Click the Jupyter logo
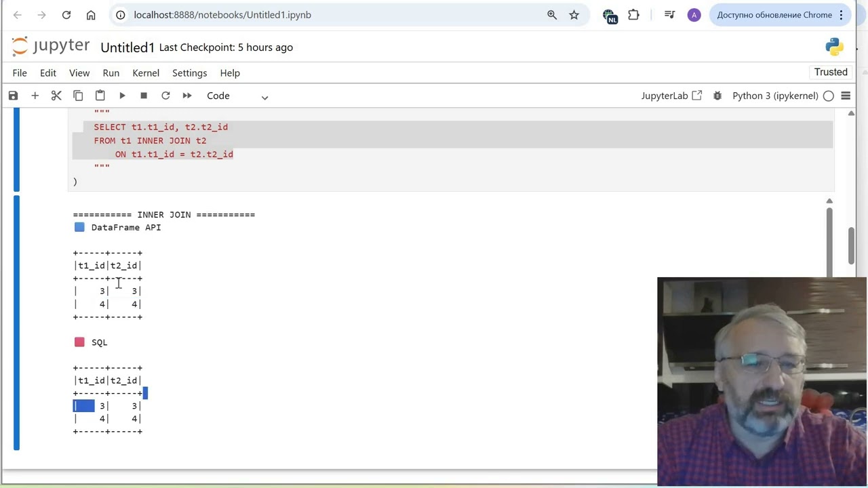Viewport: 868px width, 488px height. [51, 46]
